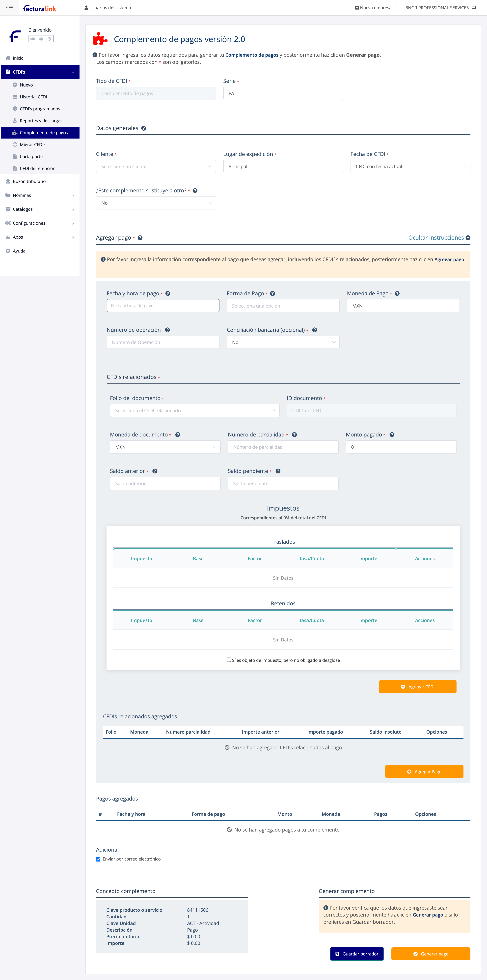Click the help icon beside Monto pagado
This screenshot has width=487, height=980.
[x=392, y=435]
